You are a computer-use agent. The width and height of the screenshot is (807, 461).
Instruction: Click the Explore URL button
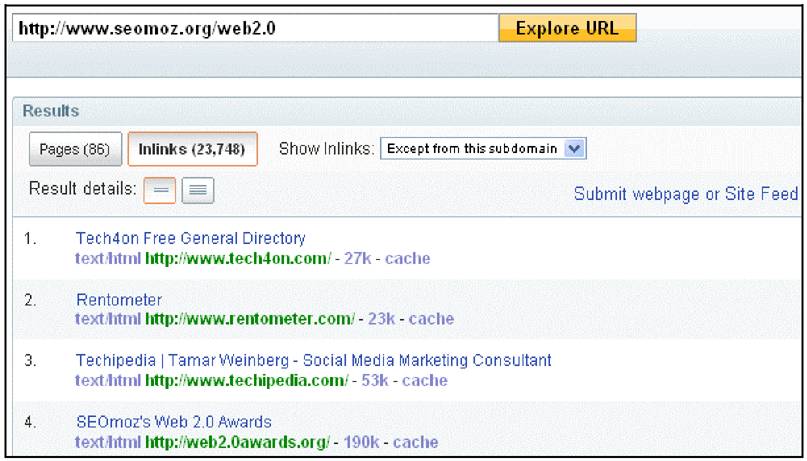click(567, 28)
